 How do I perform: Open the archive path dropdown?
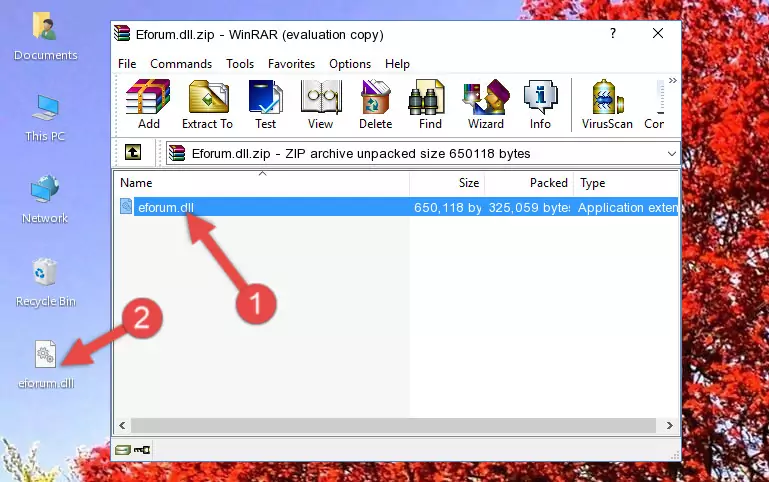[671, 153]
